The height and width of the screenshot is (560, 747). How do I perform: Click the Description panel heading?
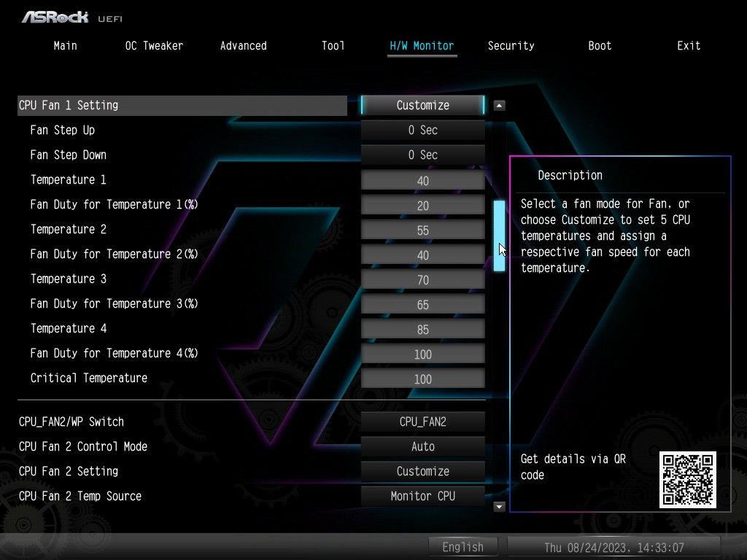click(570, 175)
